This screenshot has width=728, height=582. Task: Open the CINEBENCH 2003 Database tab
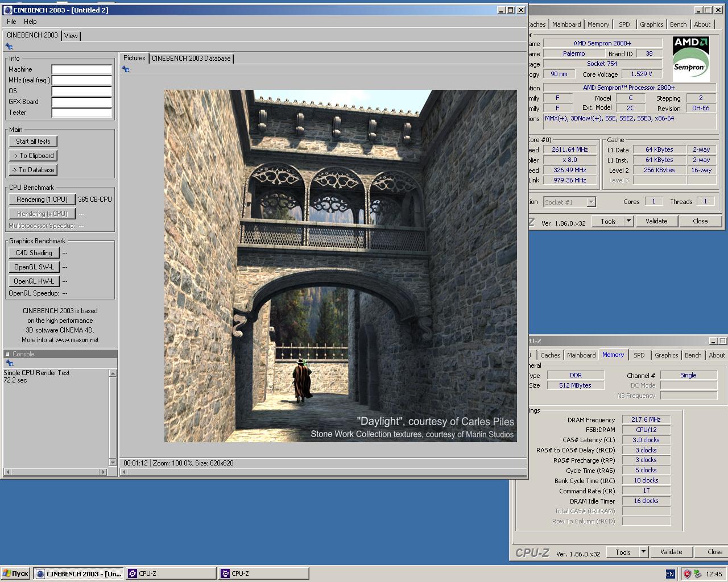pos(191,59)
